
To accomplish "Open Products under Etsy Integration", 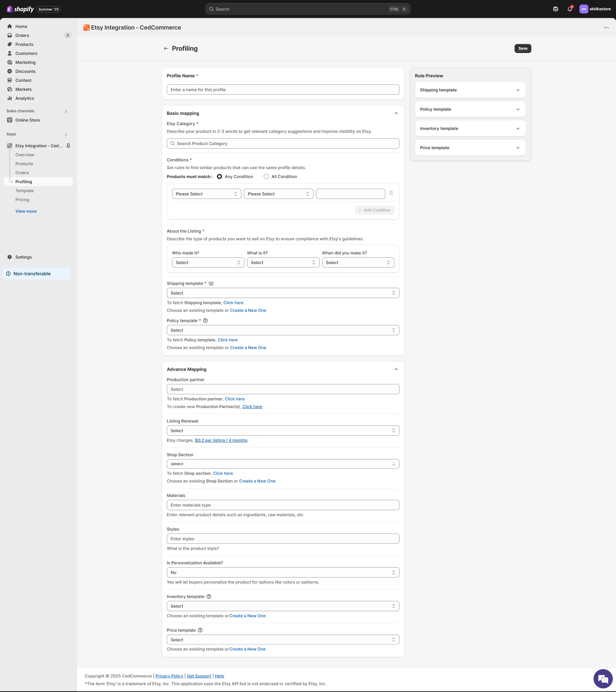I will click(x=24, y=164).
